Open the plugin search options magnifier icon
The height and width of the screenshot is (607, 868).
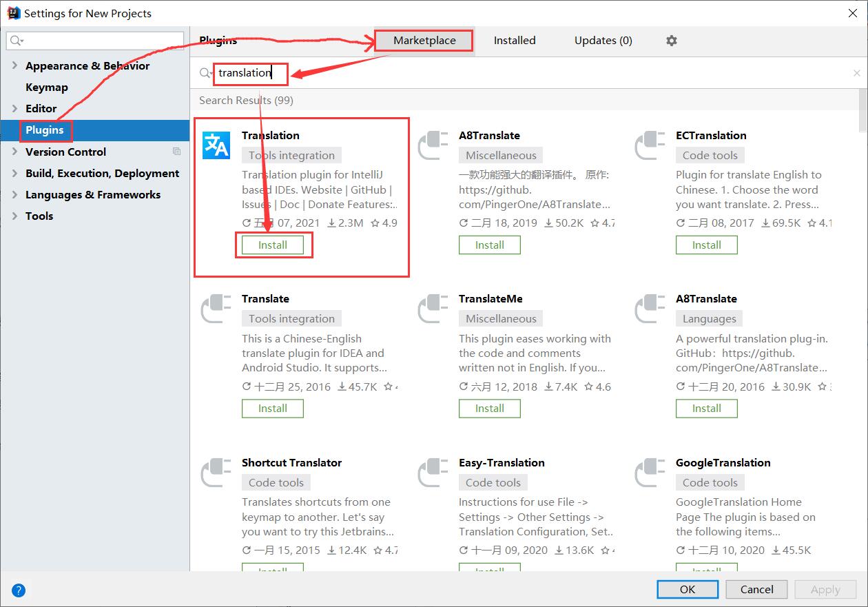tap(205, 73)
